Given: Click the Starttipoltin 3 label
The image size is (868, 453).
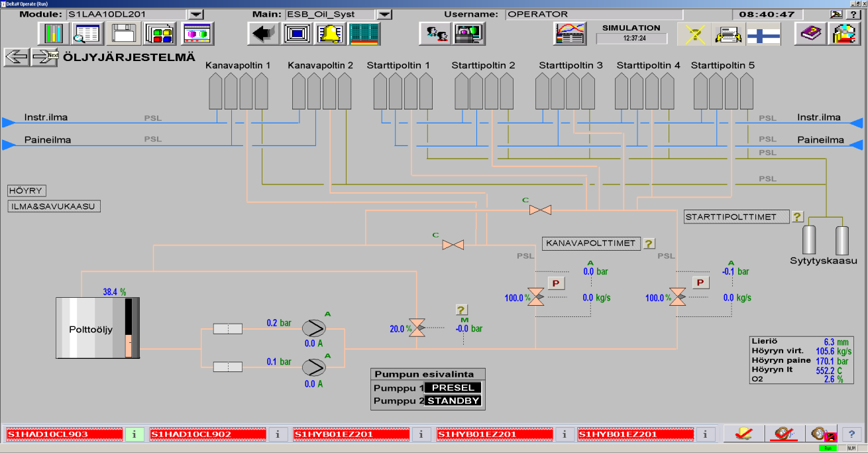Looking at the screenshot, I should tap(571, 66).
